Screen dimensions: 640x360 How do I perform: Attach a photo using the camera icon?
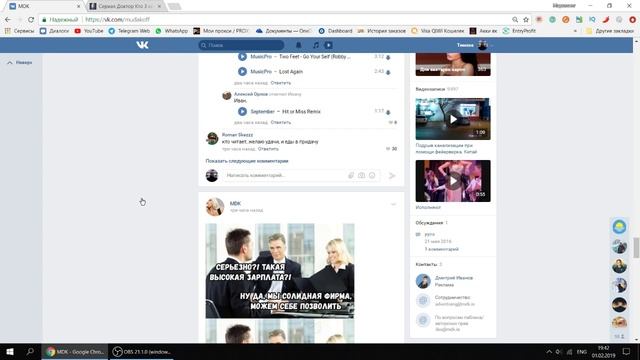click(x=361, y=176)
